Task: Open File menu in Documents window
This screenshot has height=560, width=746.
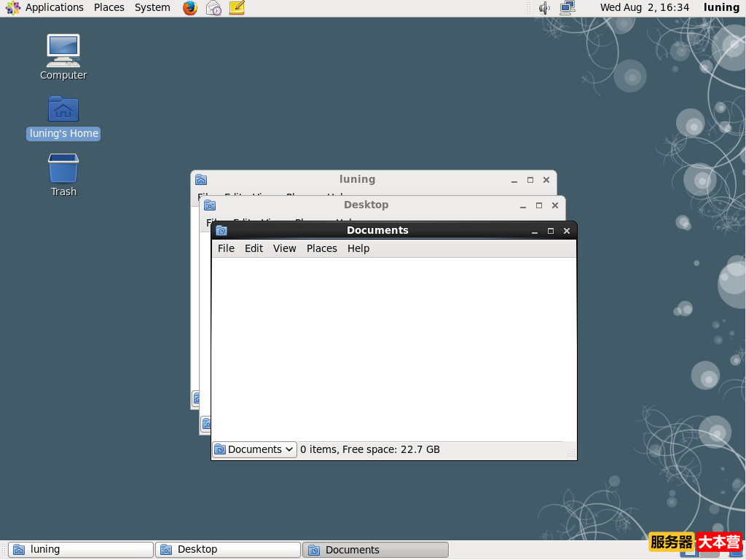Action: point(226,248)
